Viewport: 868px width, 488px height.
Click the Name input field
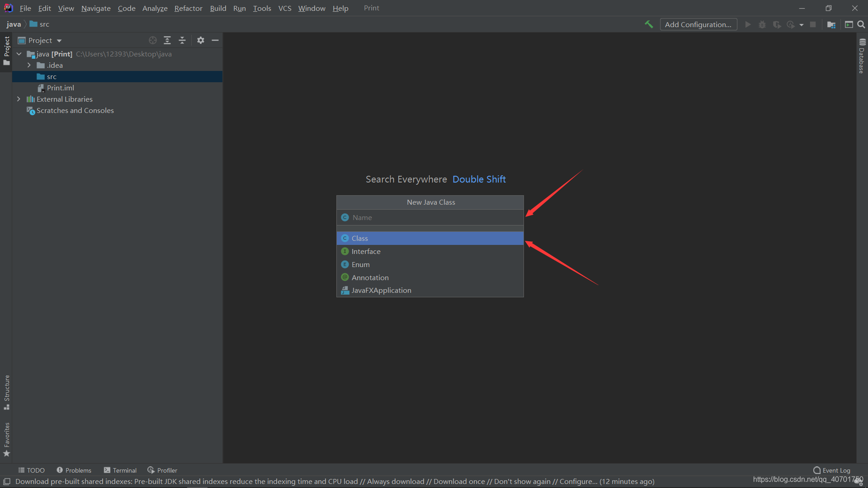pos(434,217)
